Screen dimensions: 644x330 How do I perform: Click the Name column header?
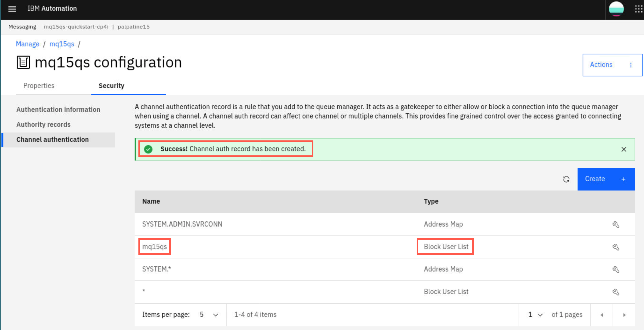coord(151,202)
